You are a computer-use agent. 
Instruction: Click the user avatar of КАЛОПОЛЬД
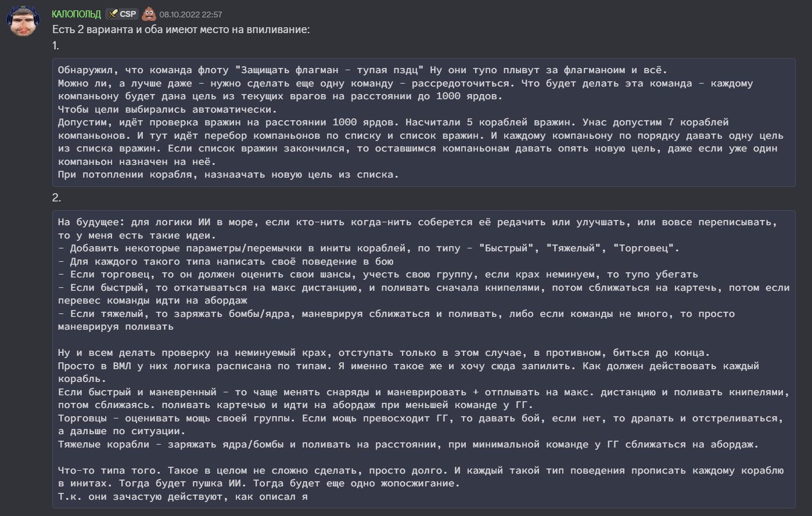coord(23,21)
